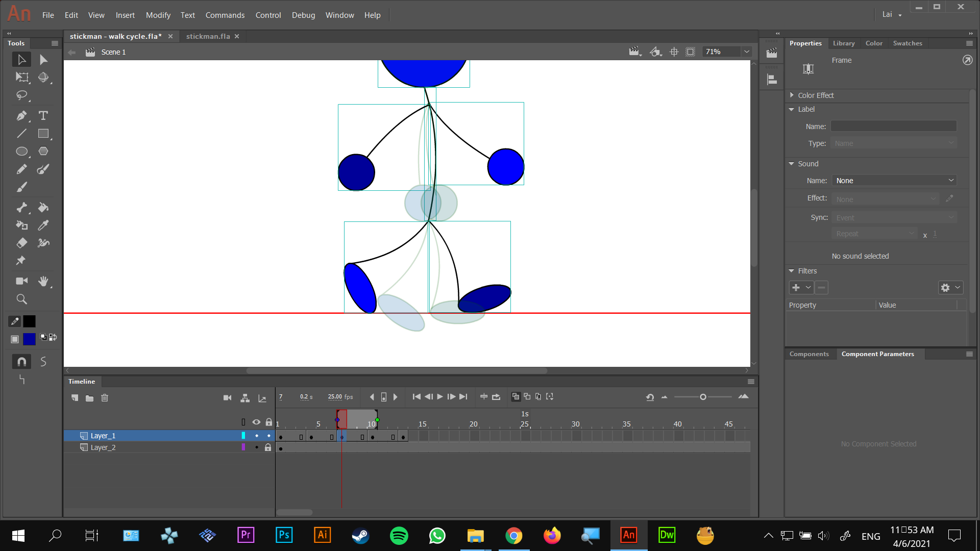This screenshot has height=551, width=980.
Task: Open Dreamweaver from the taskbar
Action: point(667,535)
